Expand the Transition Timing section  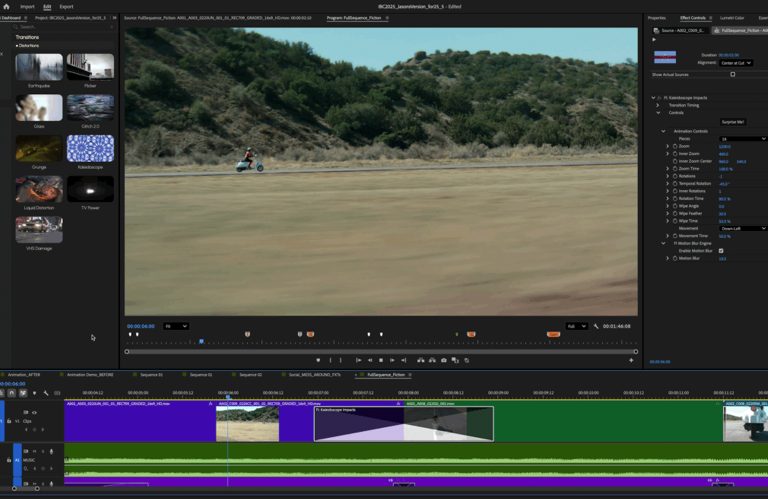pyautogui.click(x=658, y=105)
